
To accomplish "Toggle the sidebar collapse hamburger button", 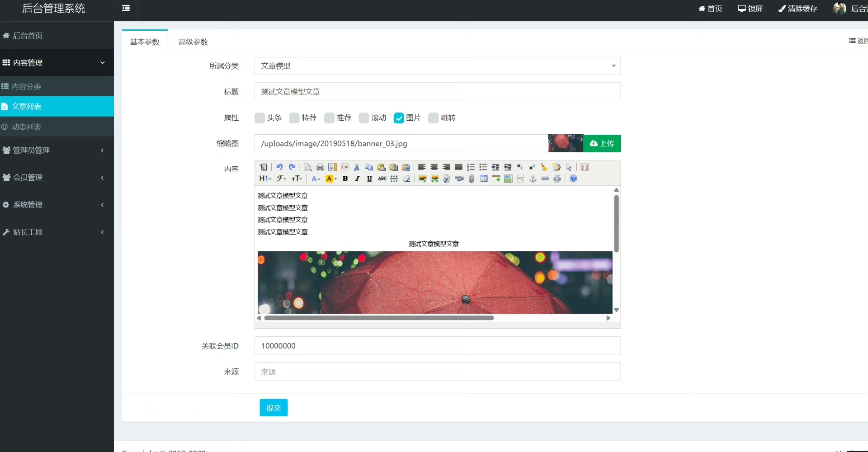I will click(x=126, y=8).
